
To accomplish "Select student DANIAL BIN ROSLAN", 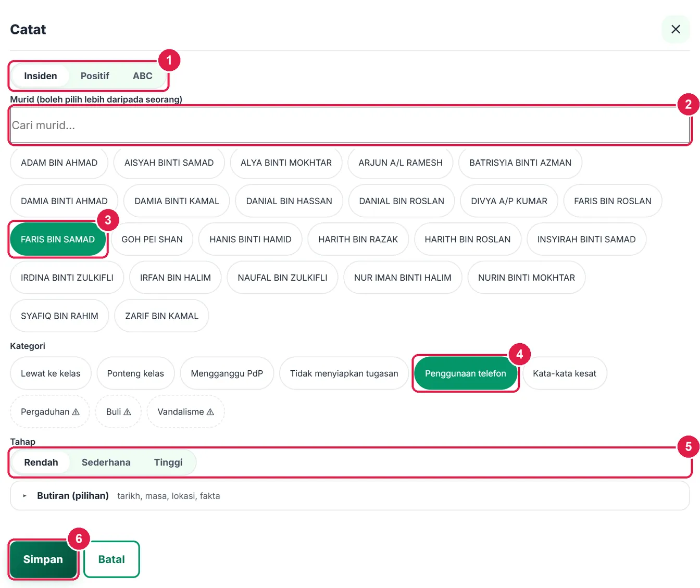I will [402, 201].
